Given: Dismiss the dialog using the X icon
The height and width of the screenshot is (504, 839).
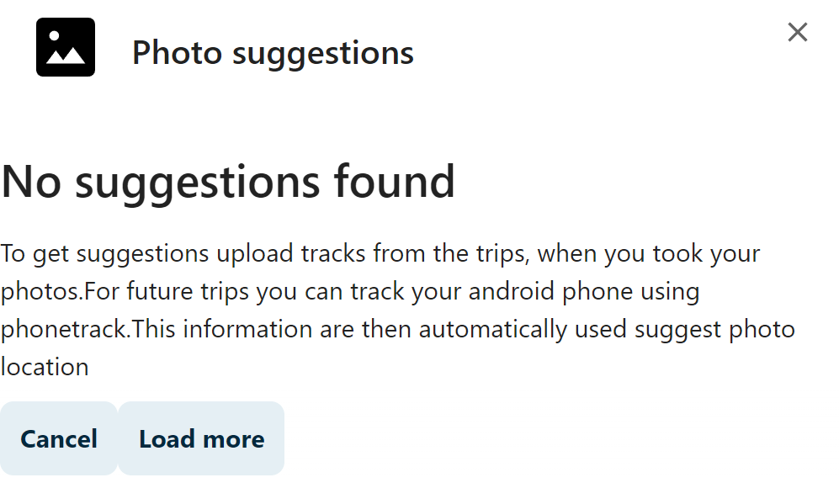Looking at the screenshot, I should pos(797,32).
